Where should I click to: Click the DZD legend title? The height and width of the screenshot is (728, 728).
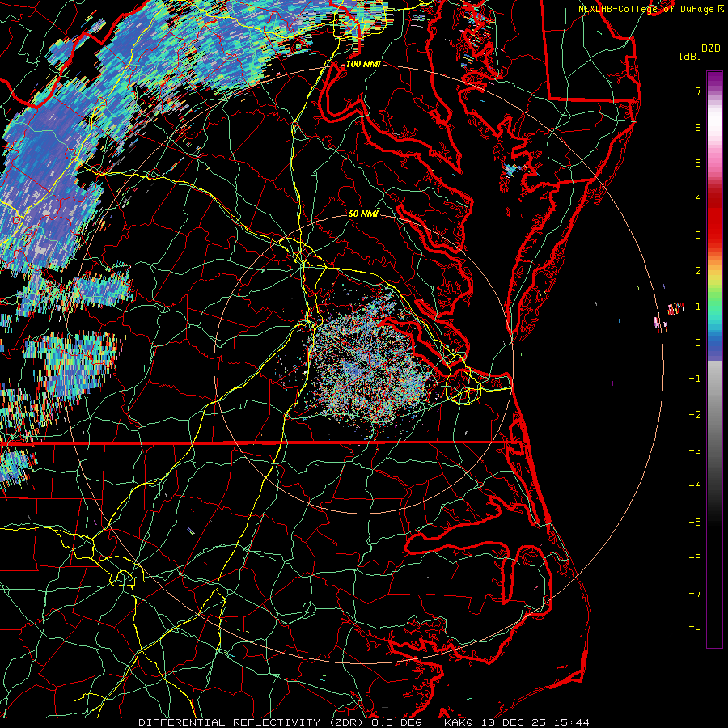[711, 49]
